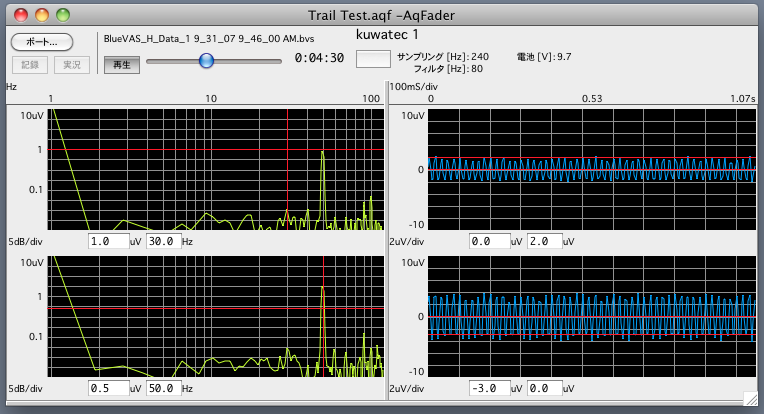Click the 1.07s time axis label

tap(743, 98)
